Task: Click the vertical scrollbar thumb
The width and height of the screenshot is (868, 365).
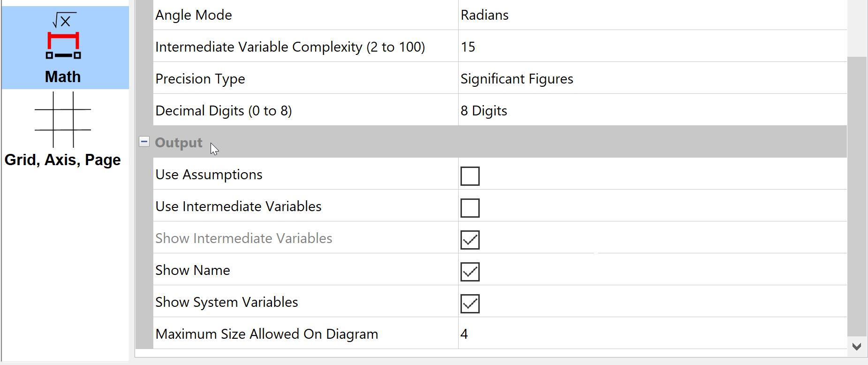Action: (x=857, y=196)
